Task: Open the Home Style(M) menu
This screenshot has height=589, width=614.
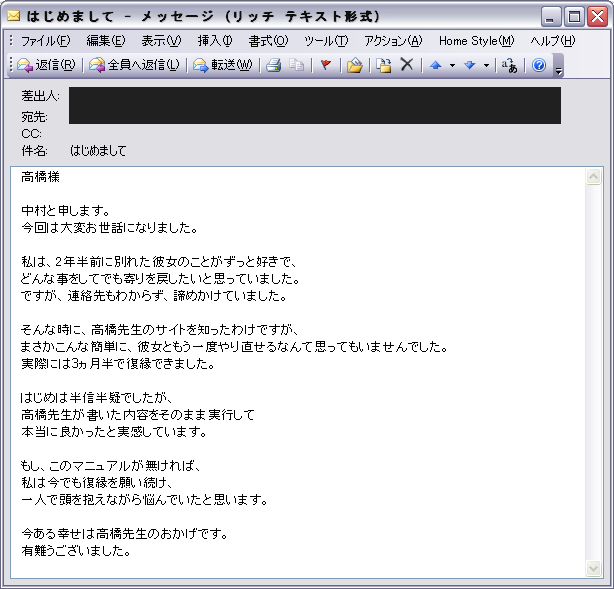Action: pyautogui.click(x=477, y=41)
